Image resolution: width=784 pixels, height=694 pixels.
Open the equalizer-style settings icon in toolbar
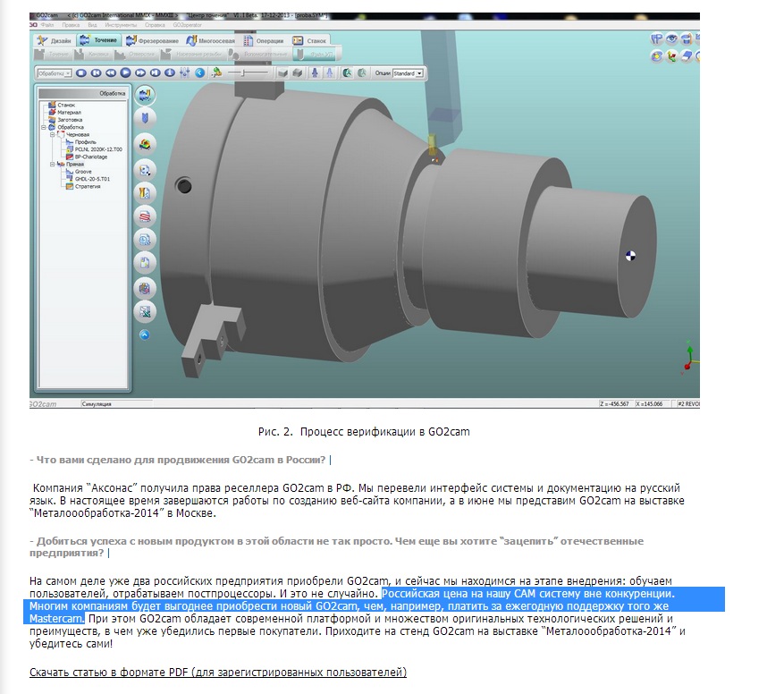tap(185, 73)
